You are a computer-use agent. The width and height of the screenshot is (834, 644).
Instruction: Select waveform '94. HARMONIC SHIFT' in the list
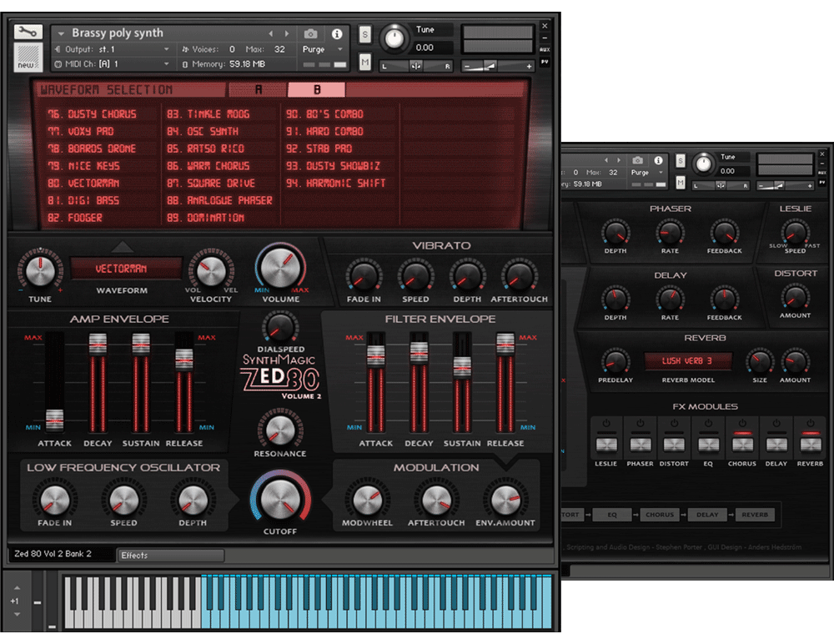336,183
